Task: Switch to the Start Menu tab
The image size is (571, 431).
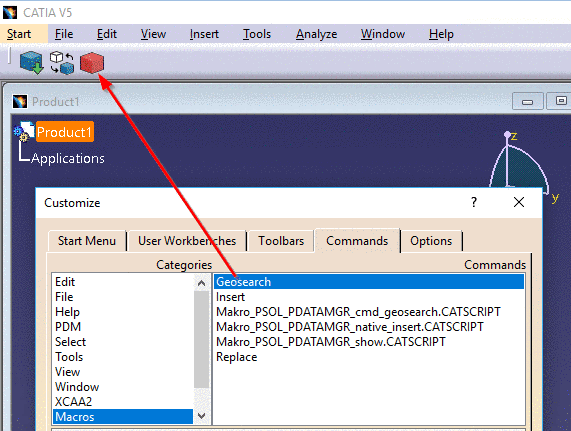Action: (x=87, y=241)
